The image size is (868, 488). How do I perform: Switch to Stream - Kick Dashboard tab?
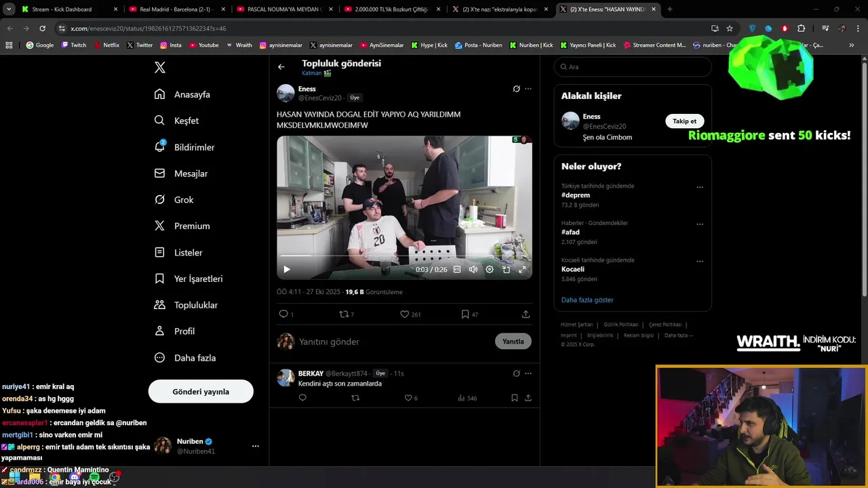pos(70,9)
